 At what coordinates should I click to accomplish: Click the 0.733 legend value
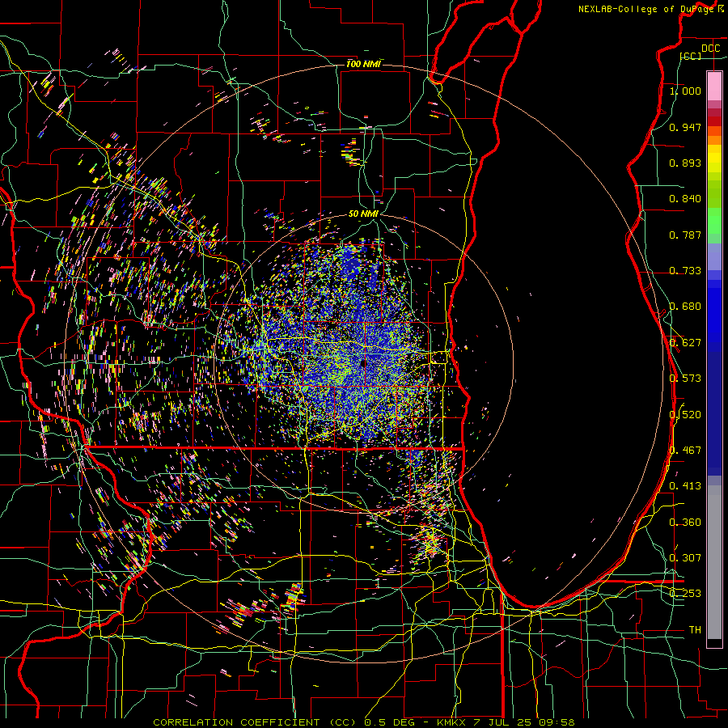tap(685, 271)
